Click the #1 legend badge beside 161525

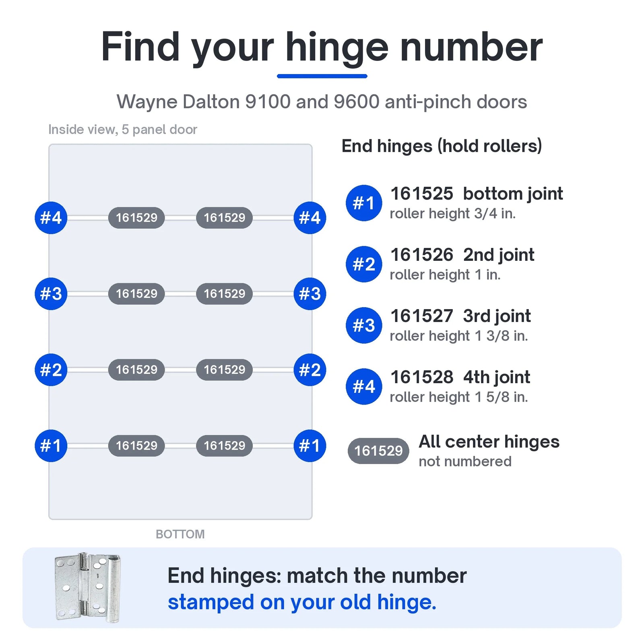pyautogui.click(x=364, y=203)
